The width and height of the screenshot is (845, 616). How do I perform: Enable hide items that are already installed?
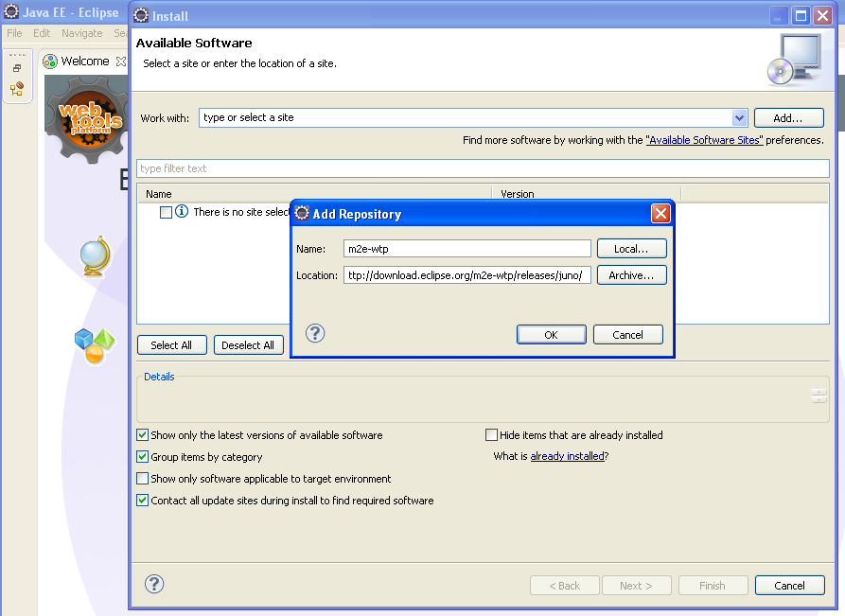[x=491, y=434]
